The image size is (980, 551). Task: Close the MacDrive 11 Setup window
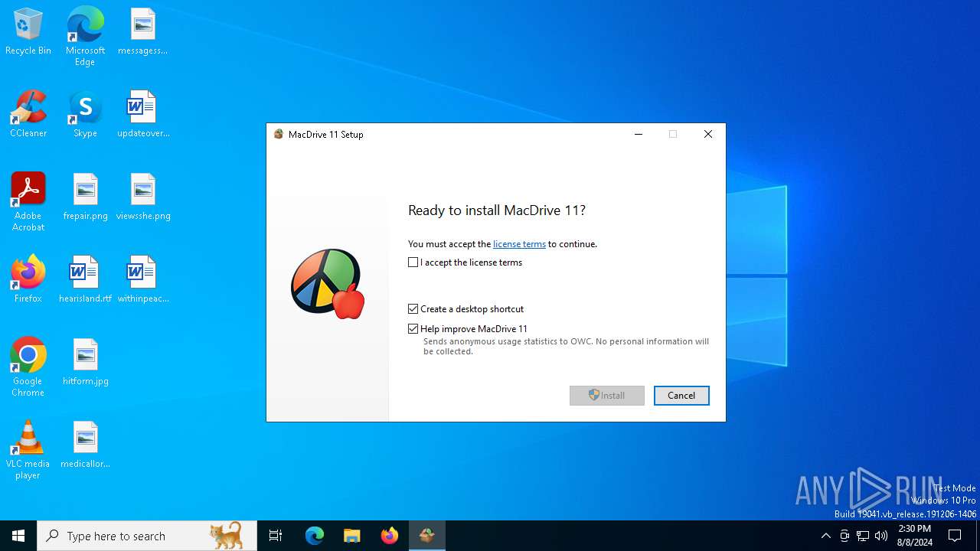(708, 134)
